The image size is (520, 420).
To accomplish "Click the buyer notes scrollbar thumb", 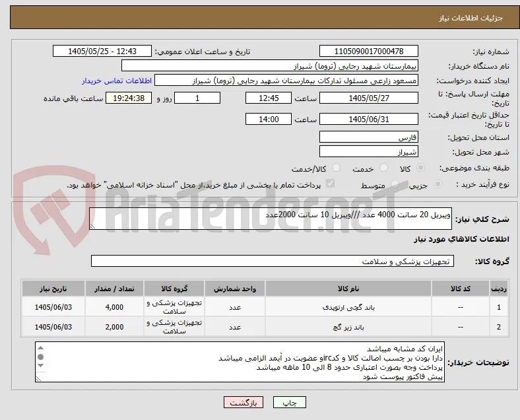I will pos(40,357).
